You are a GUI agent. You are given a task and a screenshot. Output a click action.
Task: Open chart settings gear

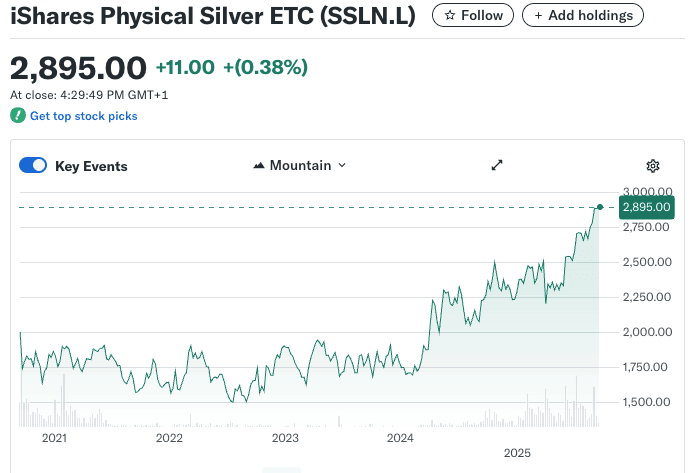coord(653,166)
